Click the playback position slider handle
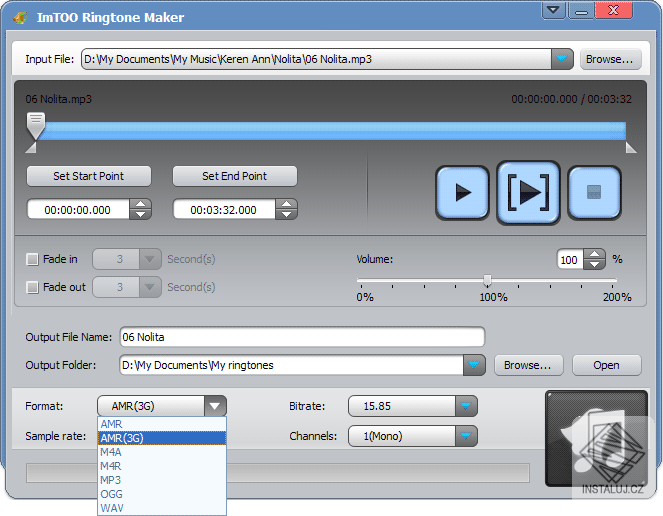Screen dimensions: 663x516 36,126
